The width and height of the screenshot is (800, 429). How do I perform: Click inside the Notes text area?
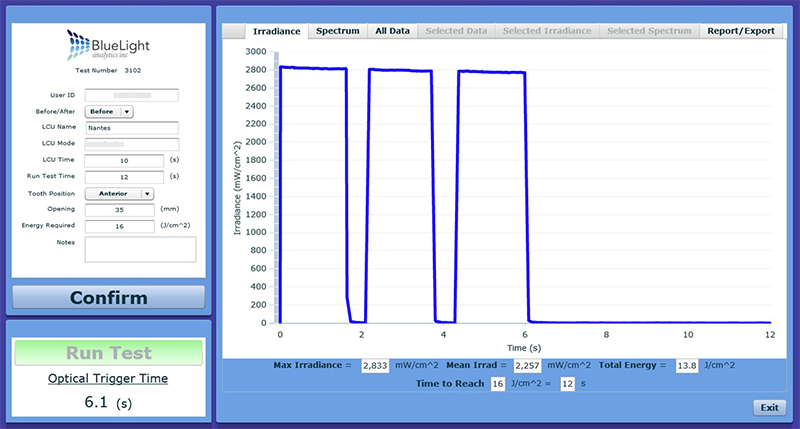point(140,249)
